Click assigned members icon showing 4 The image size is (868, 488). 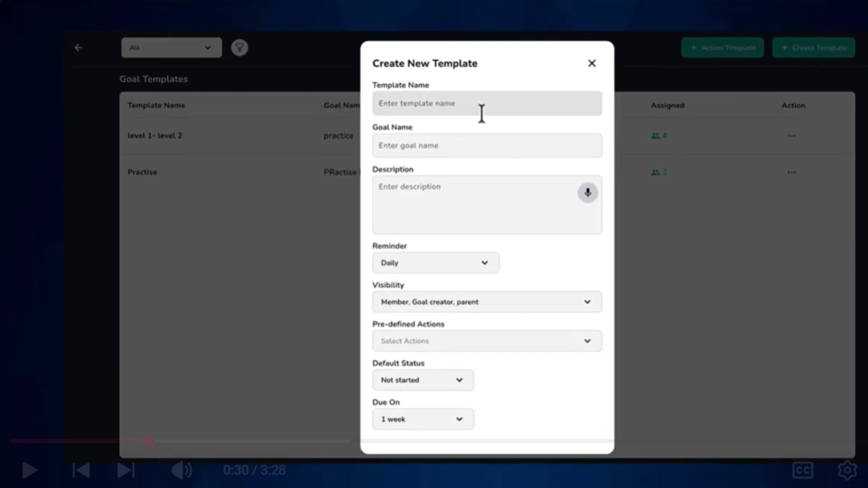coord(659,136)
